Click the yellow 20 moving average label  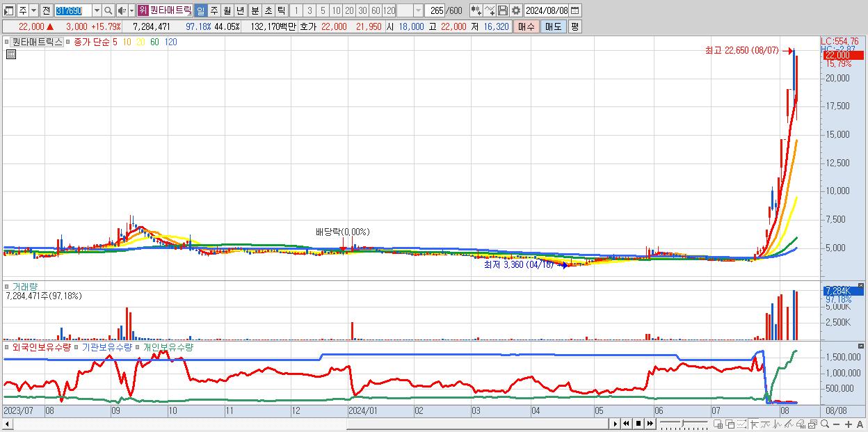point(141,42)
